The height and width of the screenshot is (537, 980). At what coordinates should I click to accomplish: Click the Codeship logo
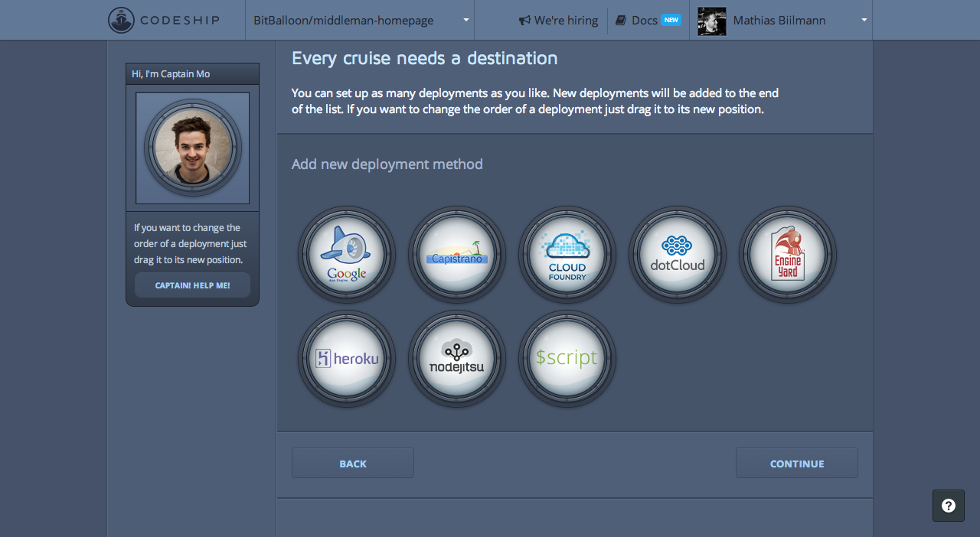pos(164,20)
